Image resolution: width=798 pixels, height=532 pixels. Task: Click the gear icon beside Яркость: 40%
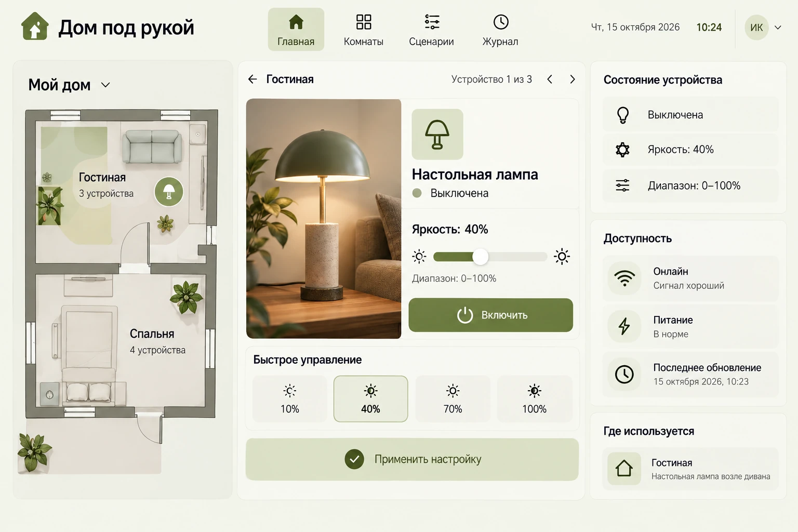coord(623,150)
